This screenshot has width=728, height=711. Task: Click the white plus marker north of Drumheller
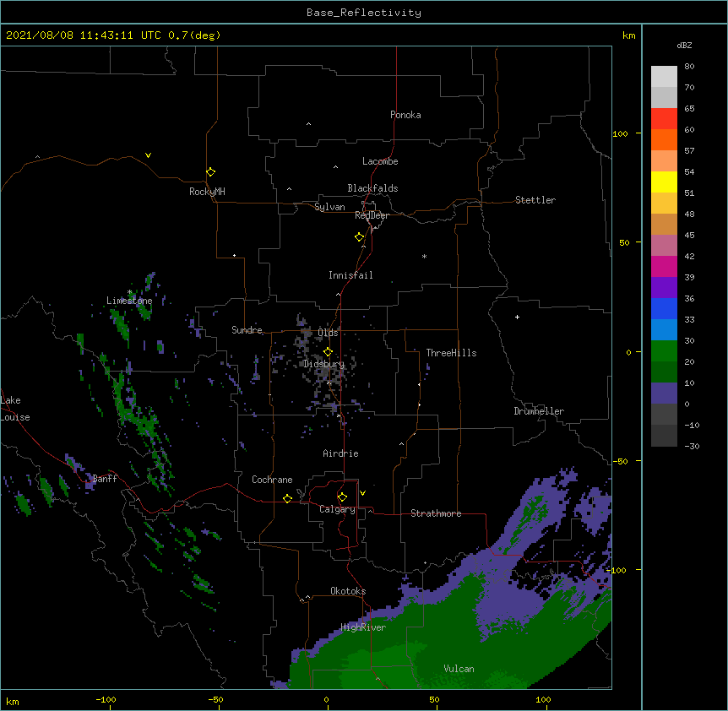(517, 317)
